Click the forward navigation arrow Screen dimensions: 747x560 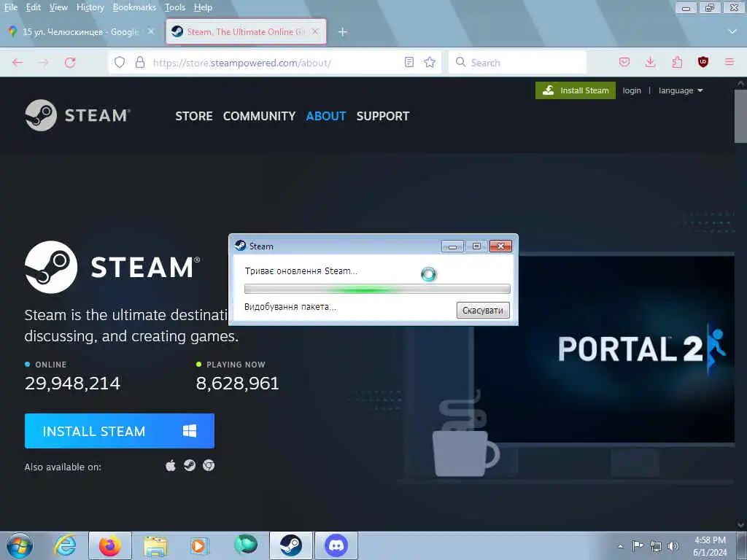coord(43,63)
